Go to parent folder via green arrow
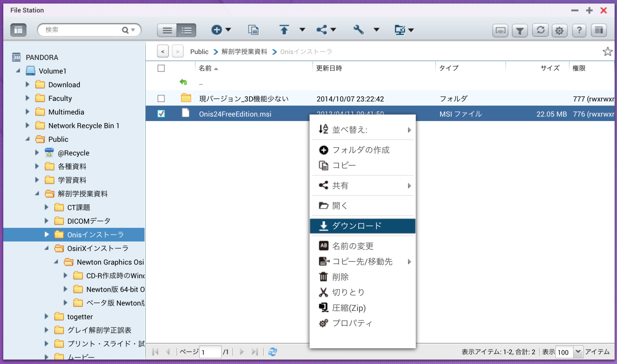Viewport: 617px width, 364px height. (x=183, y=82)
